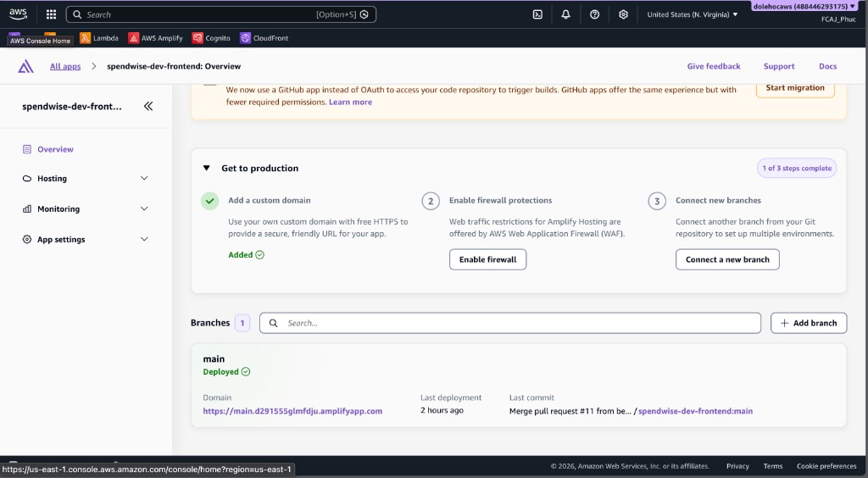The width and height of the screenshot is (868, 478).
Task: Open Terms link in footer
Action: (x=773, y=466)
